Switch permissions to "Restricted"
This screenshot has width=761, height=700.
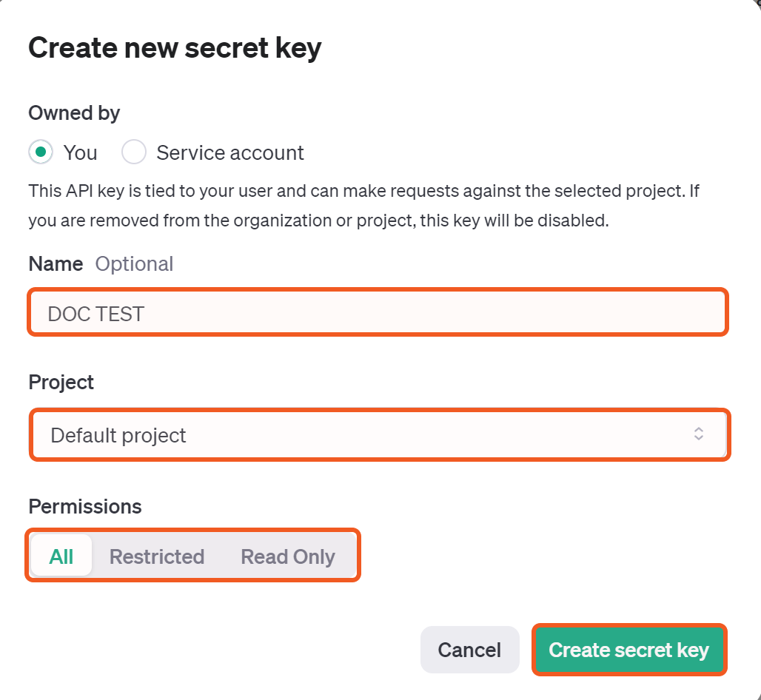[x=157, y=556]
